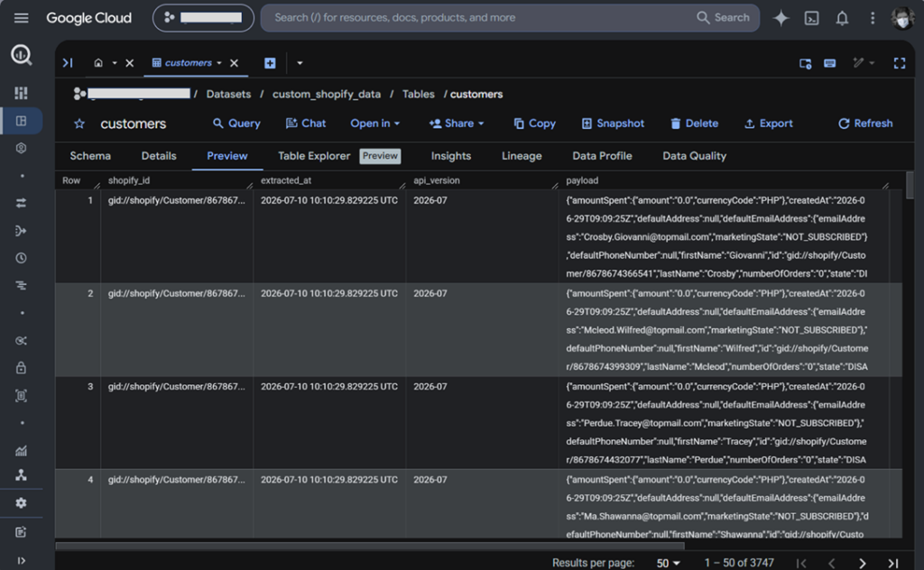Open the sidebar settings gear icon
This screenshot has width=924, height=570.
click(22, 503)
